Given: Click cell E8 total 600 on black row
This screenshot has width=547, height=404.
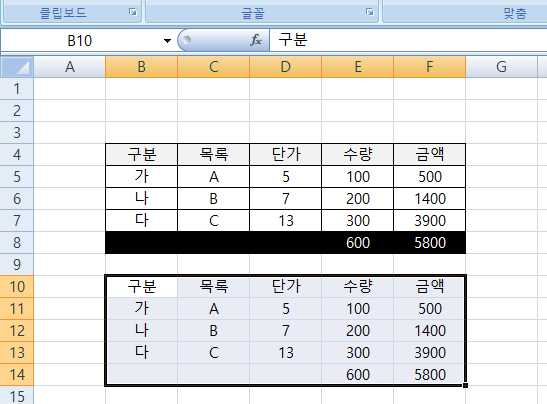Looking at the screenshot, I should (x=358, y=242).
